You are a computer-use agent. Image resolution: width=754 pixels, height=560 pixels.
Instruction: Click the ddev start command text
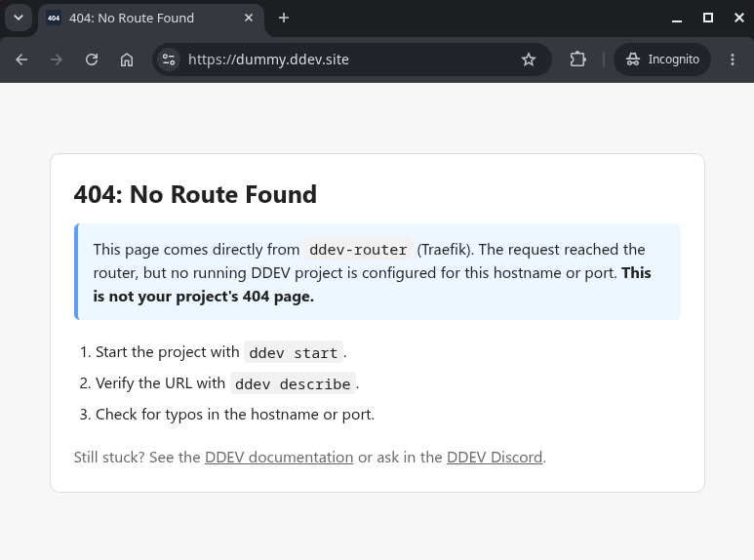(x=294, y=352)
